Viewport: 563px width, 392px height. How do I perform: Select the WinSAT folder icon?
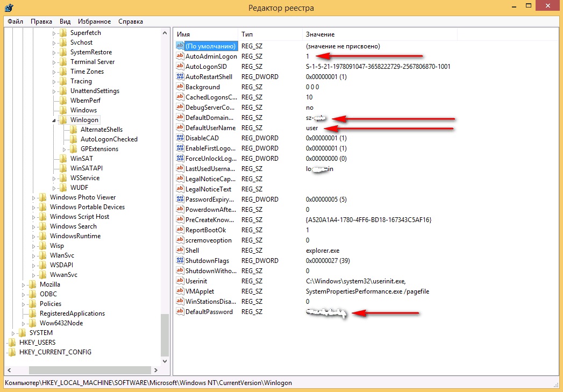(x=63, y=158)
